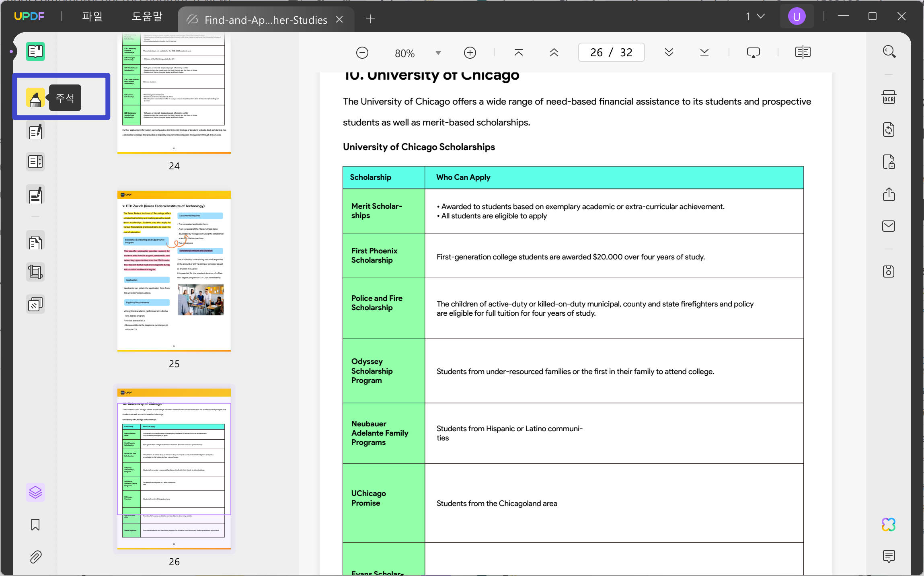Select the Crop Pages tool

35,272
